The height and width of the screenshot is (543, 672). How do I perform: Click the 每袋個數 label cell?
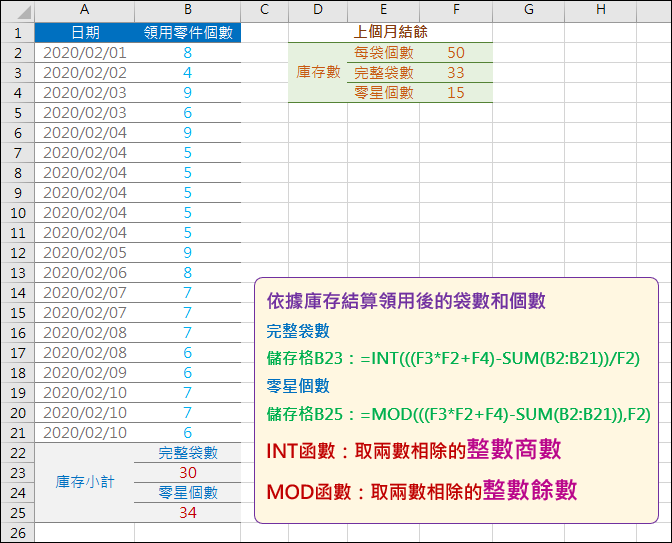coord(384,53)
